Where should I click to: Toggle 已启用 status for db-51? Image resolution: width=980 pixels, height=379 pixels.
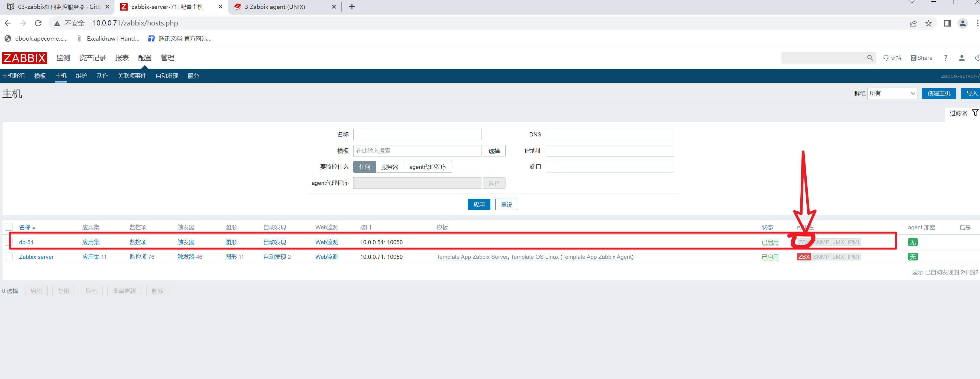click(770, 242)
